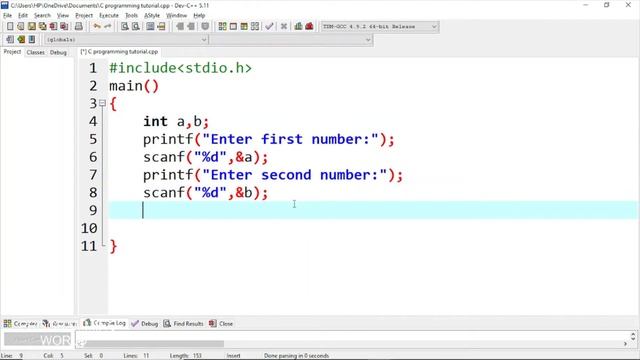
Task: Select the C programming tutorial.cpp editor tab
Action: [x=119, y=52]
